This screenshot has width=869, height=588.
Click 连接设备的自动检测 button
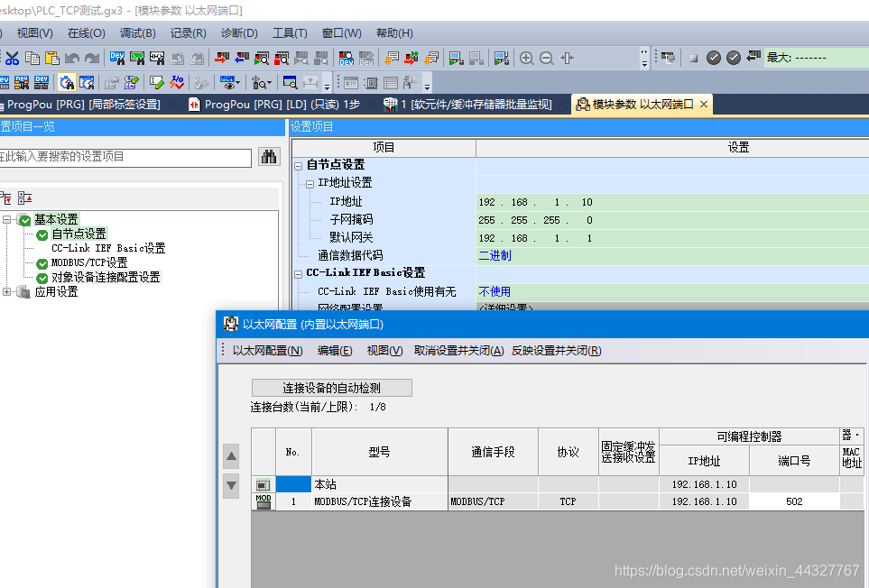pyautogui.click(x=331, y=388)
